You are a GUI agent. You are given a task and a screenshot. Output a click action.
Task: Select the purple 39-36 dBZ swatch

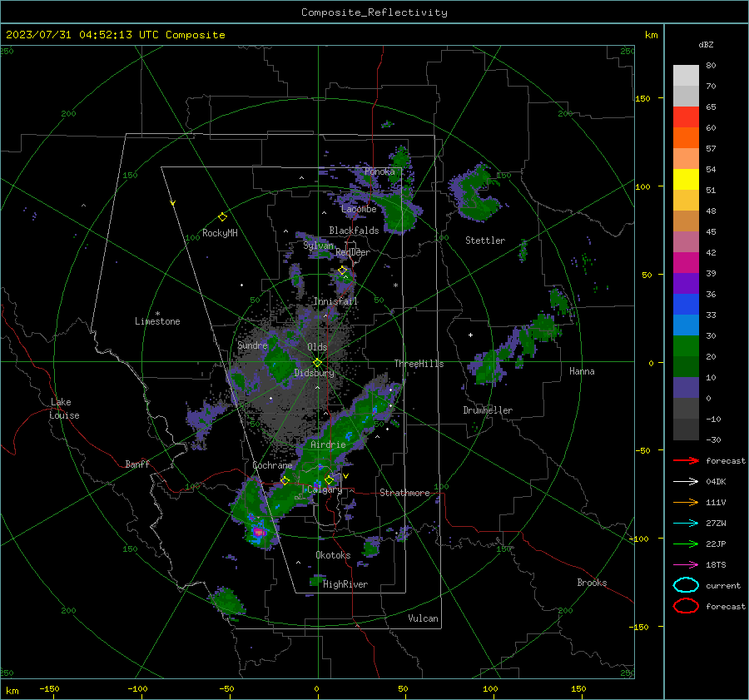pyautogui.click(x=686, y=283)
